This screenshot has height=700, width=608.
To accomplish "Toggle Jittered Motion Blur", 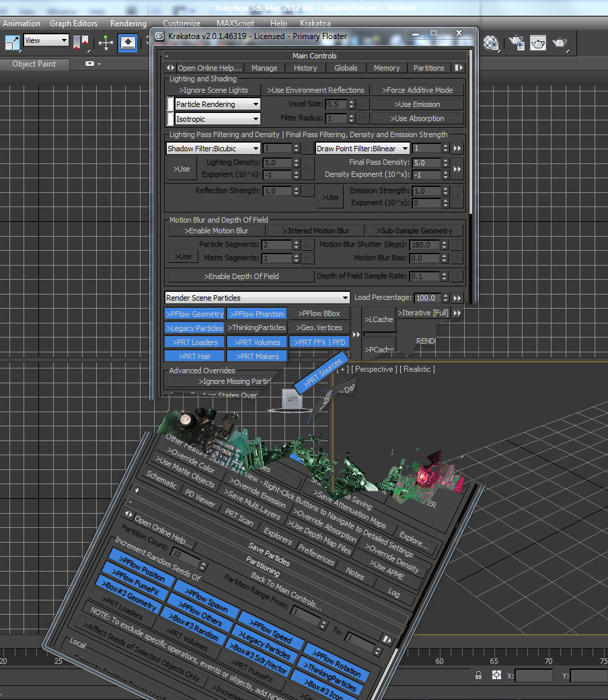I will coord(315,231).
